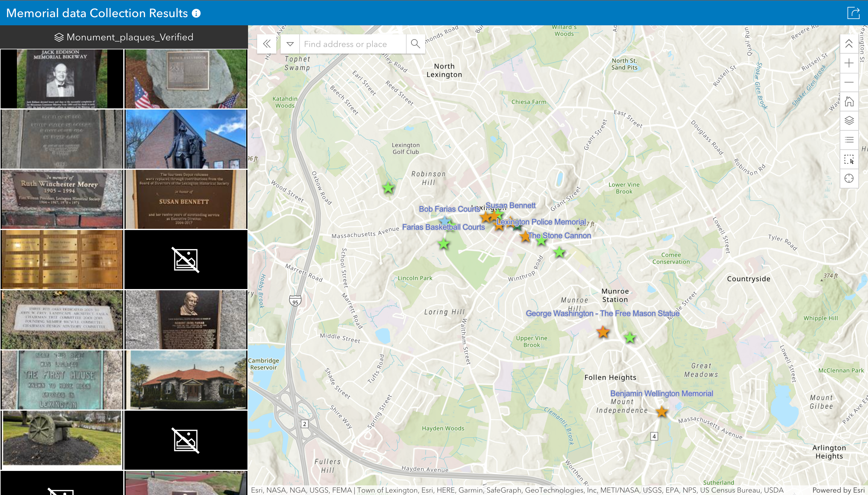Open the stone cannon photo thumbnail
Image resolution: width=868 pixels, height=495 pixels.
coord(62,440)
